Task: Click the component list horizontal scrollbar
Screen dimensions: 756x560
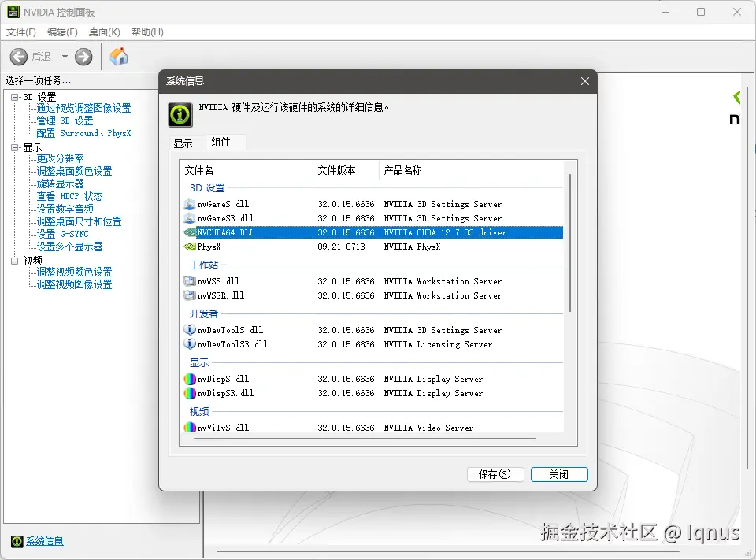Action: click(x=365, y=439)
